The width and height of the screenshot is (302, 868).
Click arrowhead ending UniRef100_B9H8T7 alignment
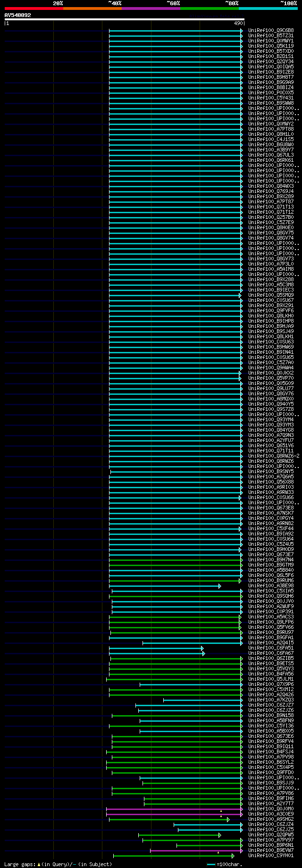(x=242, y=77)
